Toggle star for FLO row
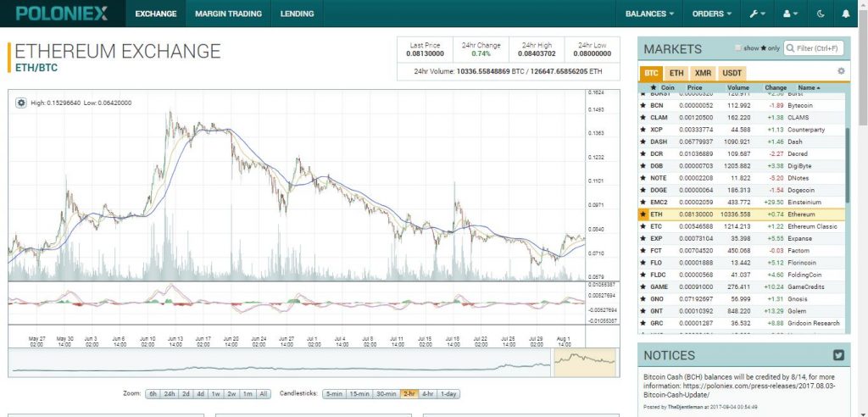This screenshot has width=868, height=417. pyautogui.click(x=643, y=263)
